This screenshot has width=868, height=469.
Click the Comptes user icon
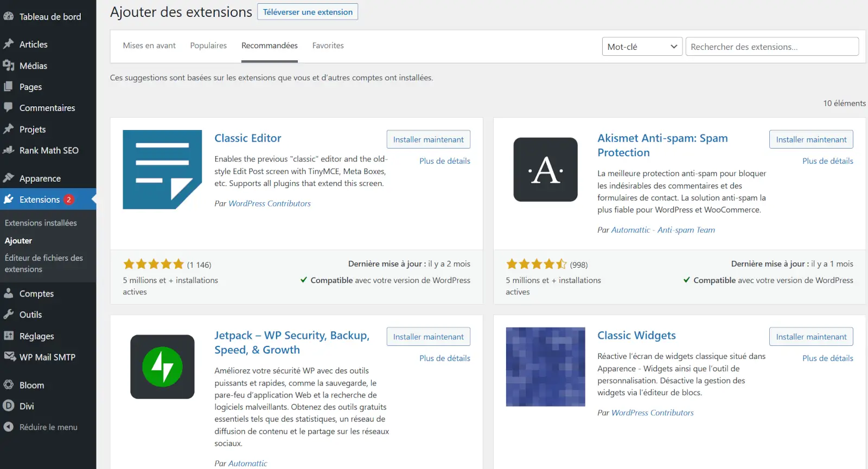coord(9,293)
